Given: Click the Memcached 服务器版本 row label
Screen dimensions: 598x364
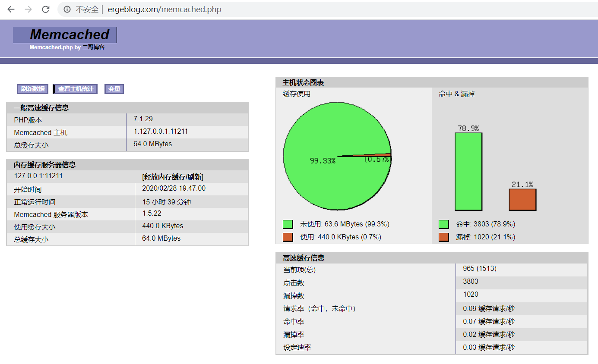Looking at the screenshot, I should (51, 215).
